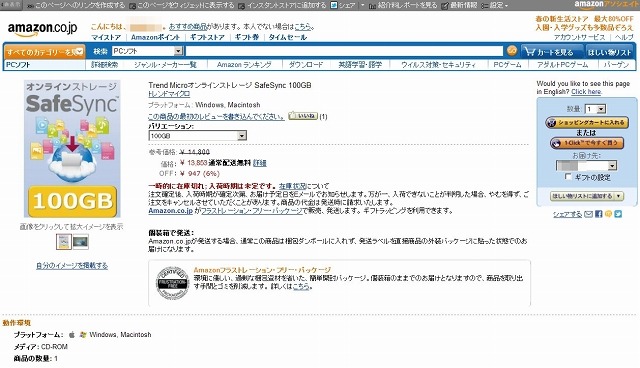
Task: Click ショッピングカートに入れる button
Action: (587, 122)
